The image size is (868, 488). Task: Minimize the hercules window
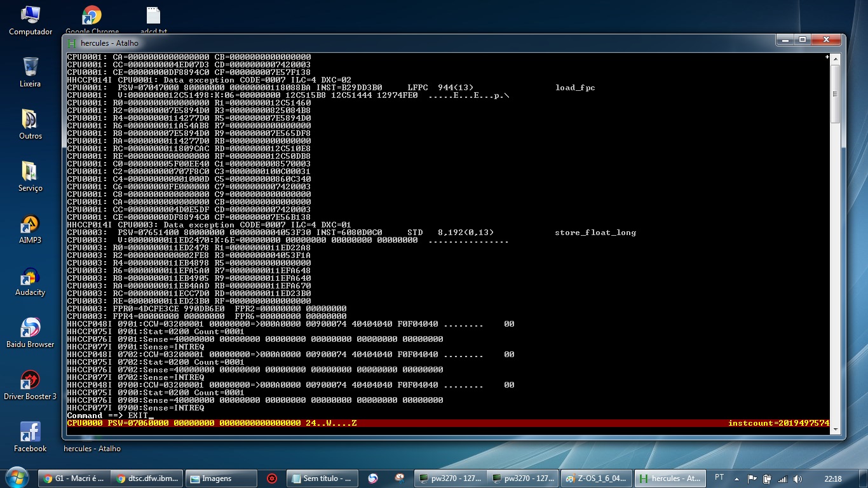[785, 40]
